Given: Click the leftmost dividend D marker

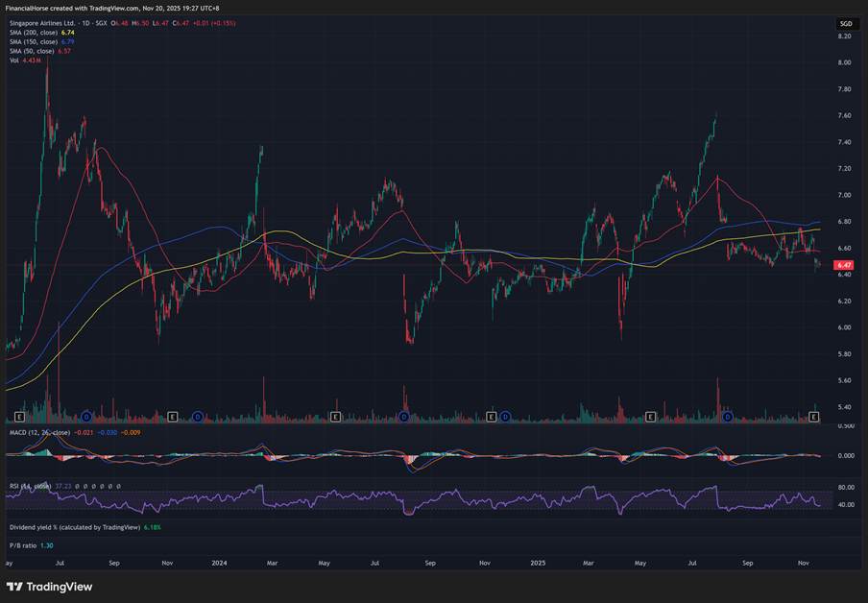Looking at the screenshot, I should (86, 417).
